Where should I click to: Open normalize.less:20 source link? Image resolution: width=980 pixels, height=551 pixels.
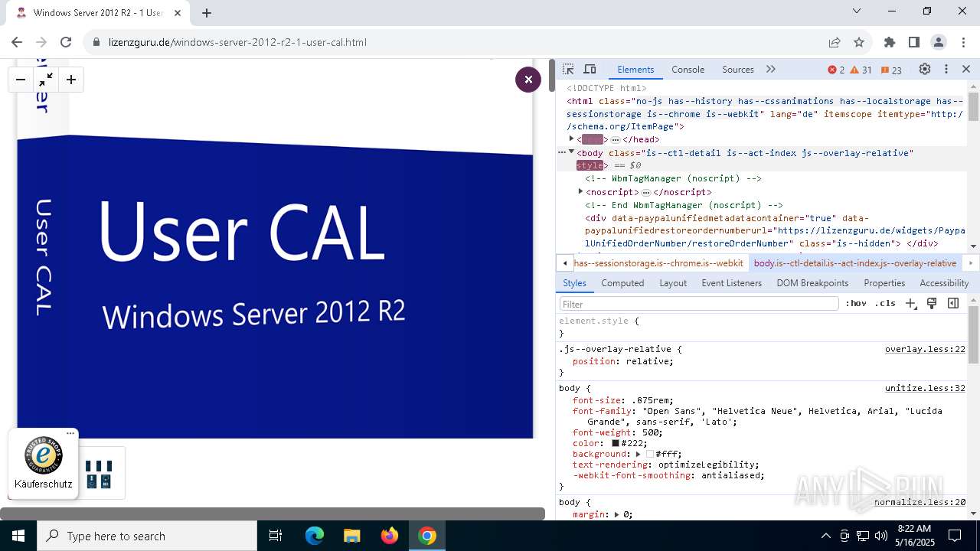[x=920, y=502]
